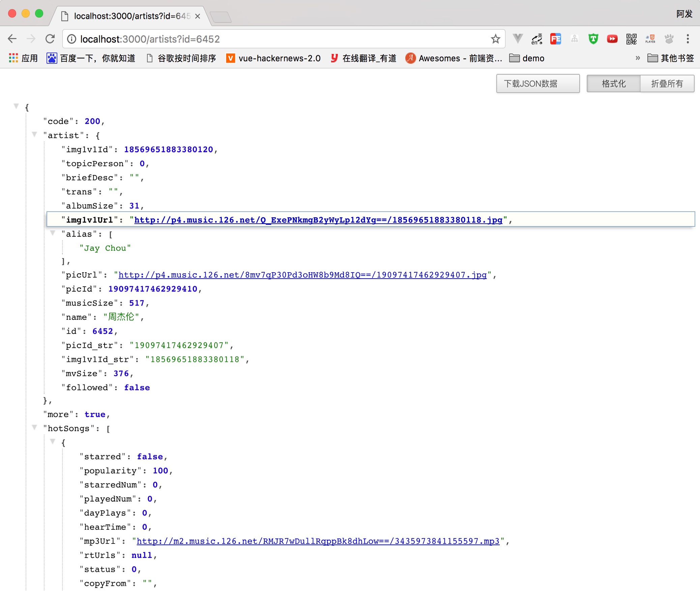700x591 pixels.
Task: Click the FE helper extension icon
Action: click(555, 39)
